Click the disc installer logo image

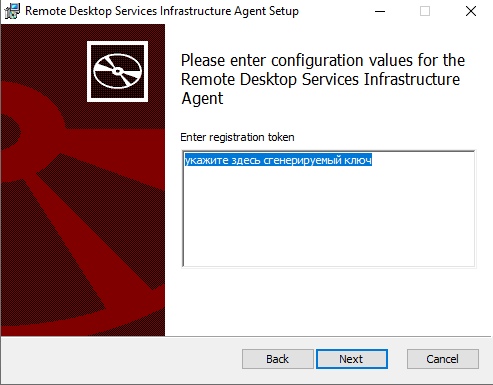117,71
